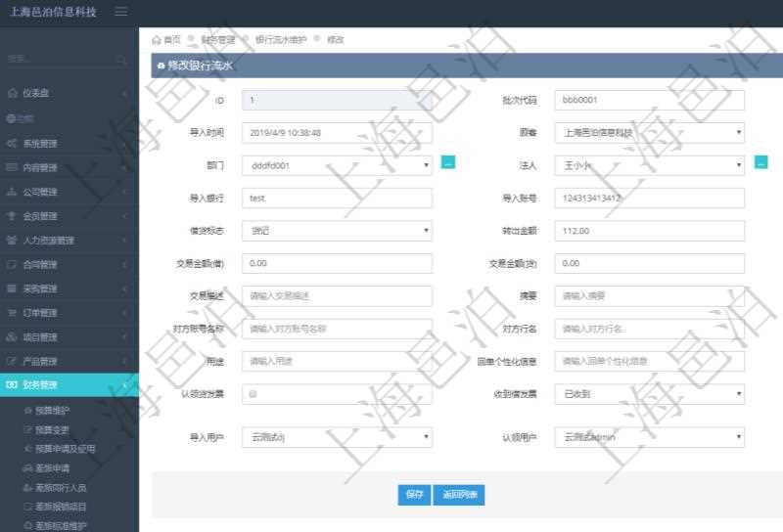The height and width of the screenshot is (532, 783).
Task: Click the 仪表盘 home icon in sidebar
Action: tap(13, 93)
